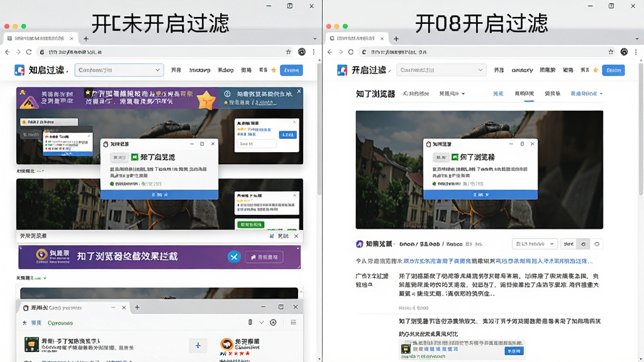
Task: Bookmark page with left window's address-bar star
Action: (x=288, y=52)
